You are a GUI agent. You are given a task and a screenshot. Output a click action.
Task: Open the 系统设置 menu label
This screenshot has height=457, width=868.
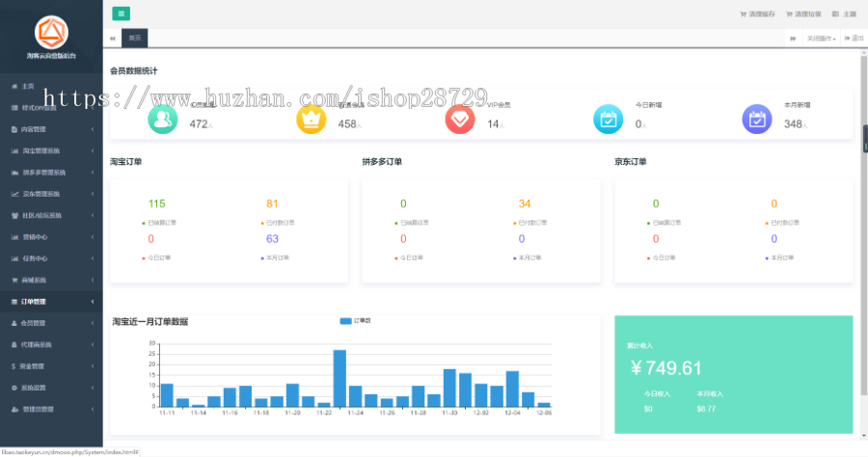pyautogui.click(x=33, y=389)
